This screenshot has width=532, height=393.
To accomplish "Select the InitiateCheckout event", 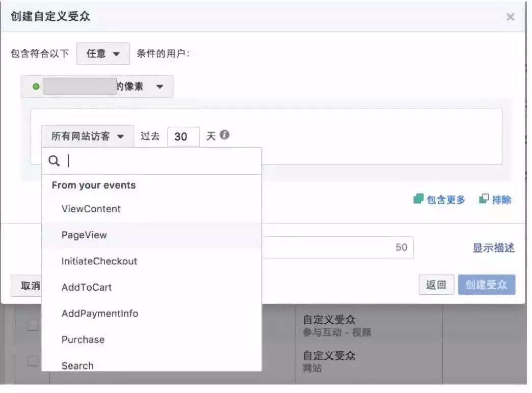I will pos(99,261).
